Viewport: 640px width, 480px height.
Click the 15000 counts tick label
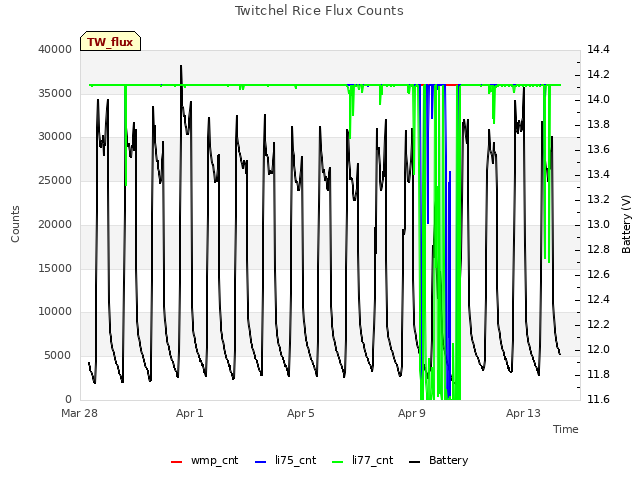click(55, 269)
